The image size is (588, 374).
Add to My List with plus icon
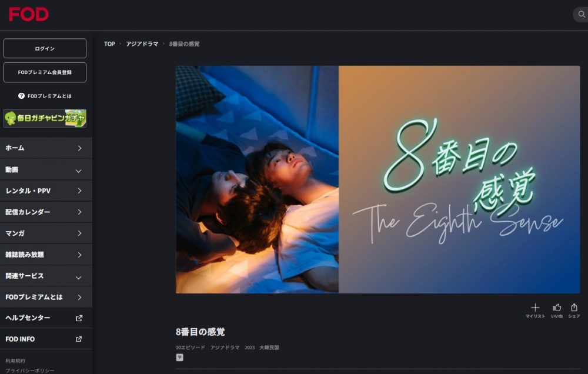tap(535, 308)
